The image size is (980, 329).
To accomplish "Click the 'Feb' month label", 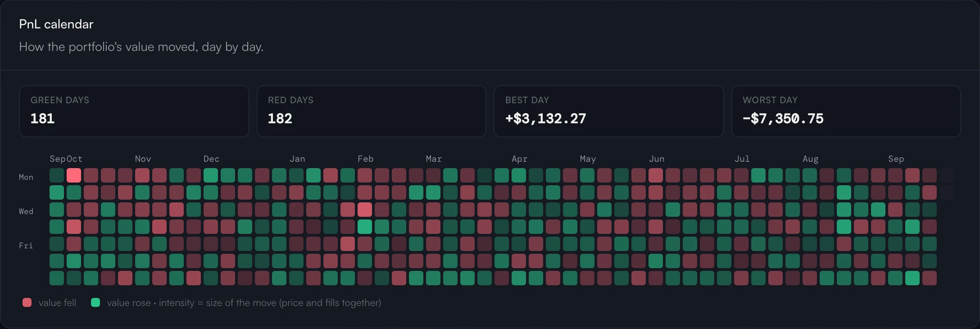I will point(366,159).
